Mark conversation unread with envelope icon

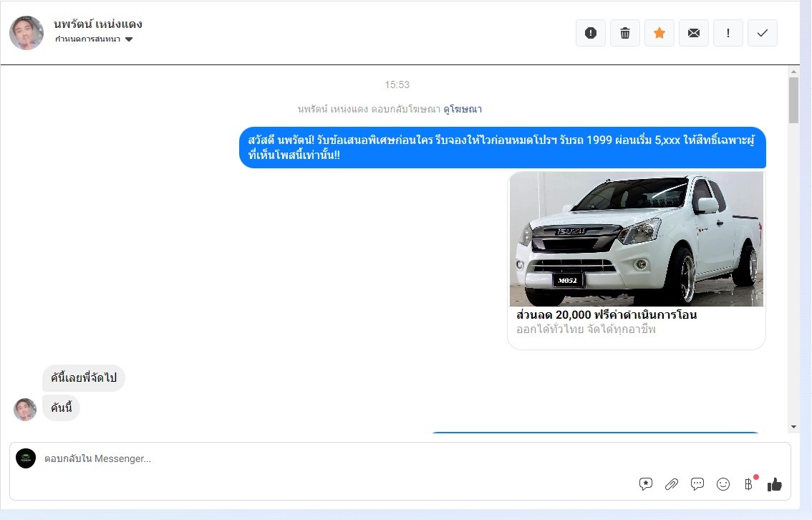click(x=694, y=33)
